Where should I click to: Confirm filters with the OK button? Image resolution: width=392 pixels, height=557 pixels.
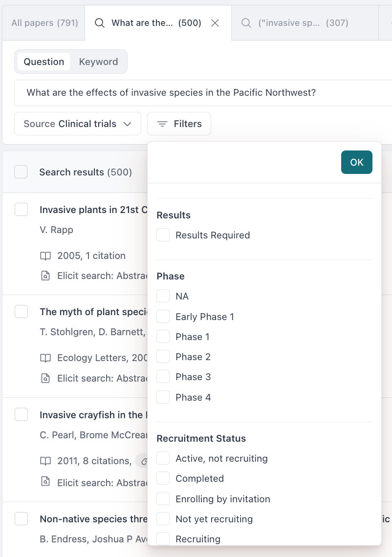(356, 162)
